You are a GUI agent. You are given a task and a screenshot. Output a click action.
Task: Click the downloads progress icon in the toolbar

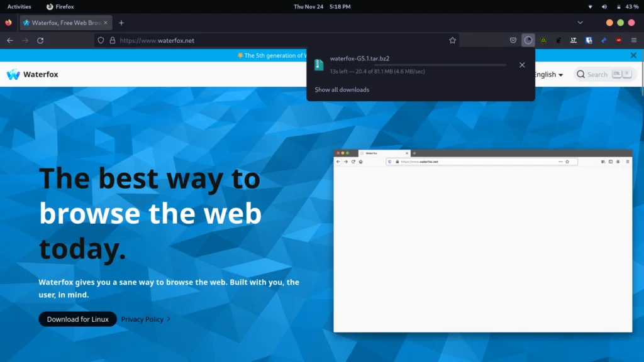(528, 40)
